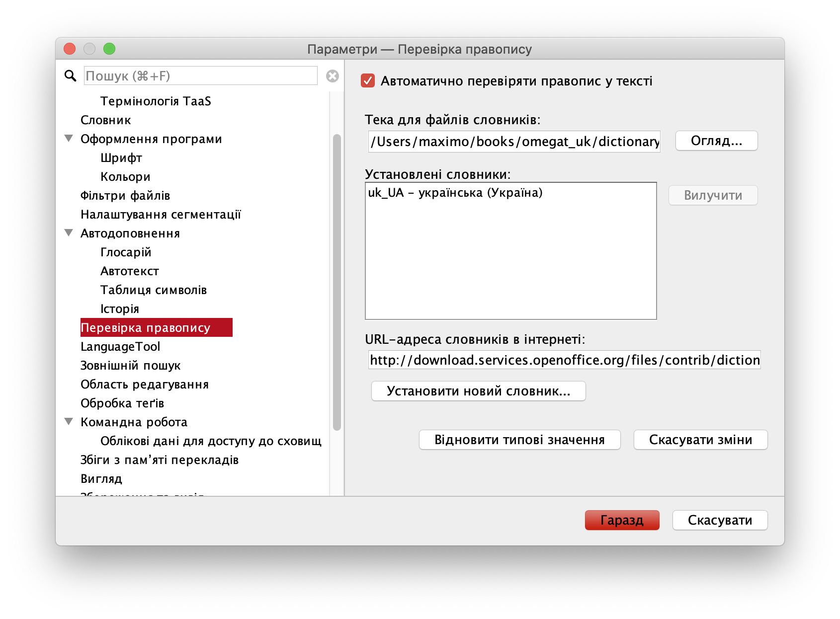Click the Скасувати cancel button

pyautogui.click(x=720, y=520)
